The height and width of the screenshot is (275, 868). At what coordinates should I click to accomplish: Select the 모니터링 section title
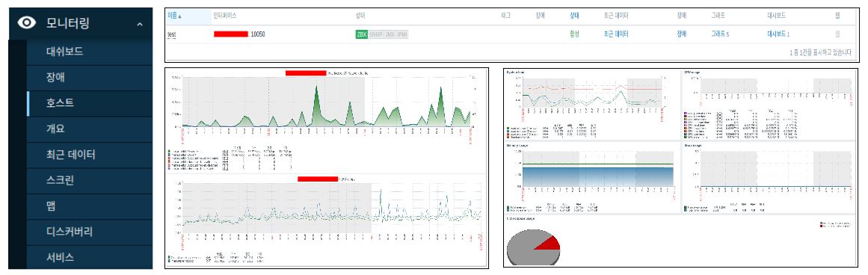(x=67, y=22)
